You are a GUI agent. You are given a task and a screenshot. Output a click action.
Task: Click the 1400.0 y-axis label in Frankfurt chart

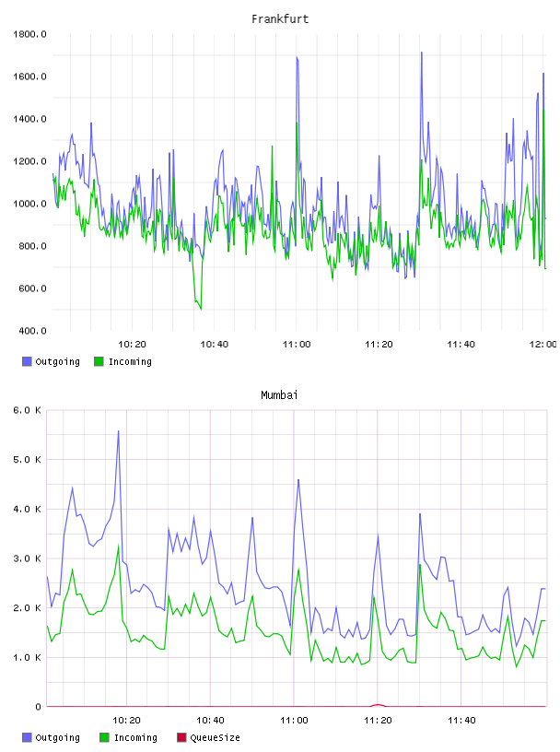tap(29, 119)
